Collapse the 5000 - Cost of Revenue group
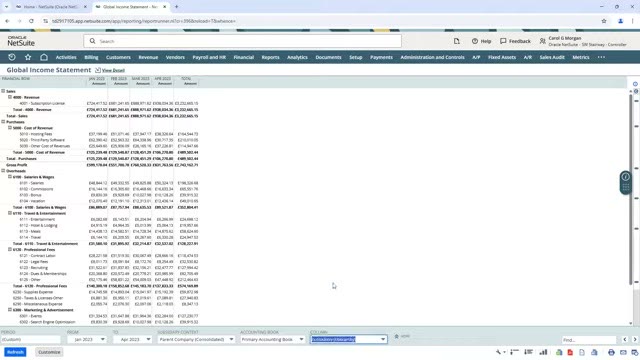This screenshot has width=640, height=360. [10, 128]
